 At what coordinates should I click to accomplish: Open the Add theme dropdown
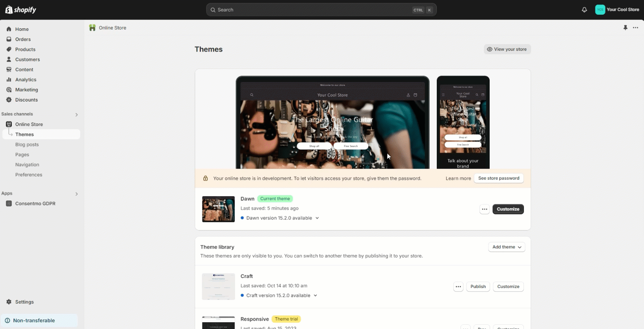click(x=507, y=247)
